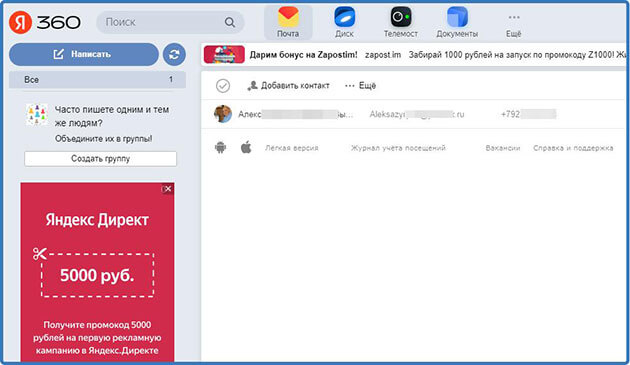Viewport: 630px width, 365px height.
Task: Click the contact email starting Aleksazy
Action: [x=417, y=115]
